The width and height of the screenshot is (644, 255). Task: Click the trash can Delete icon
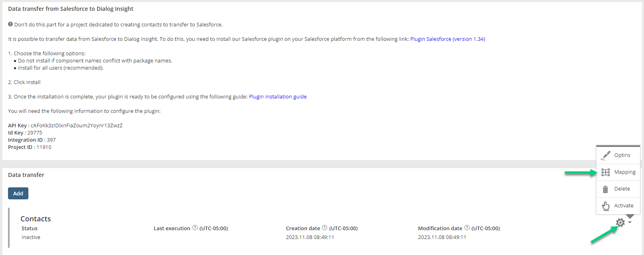tap(606, 189)
